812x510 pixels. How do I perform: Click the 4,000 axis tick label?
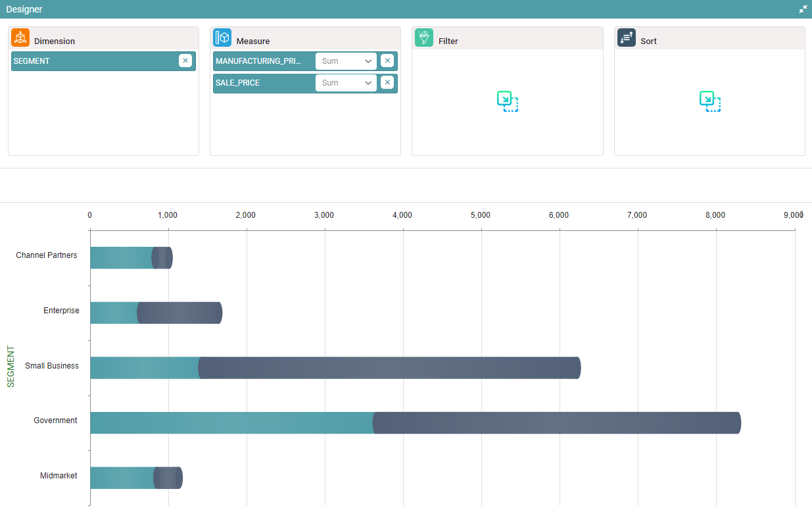click(x=402, y=215)
